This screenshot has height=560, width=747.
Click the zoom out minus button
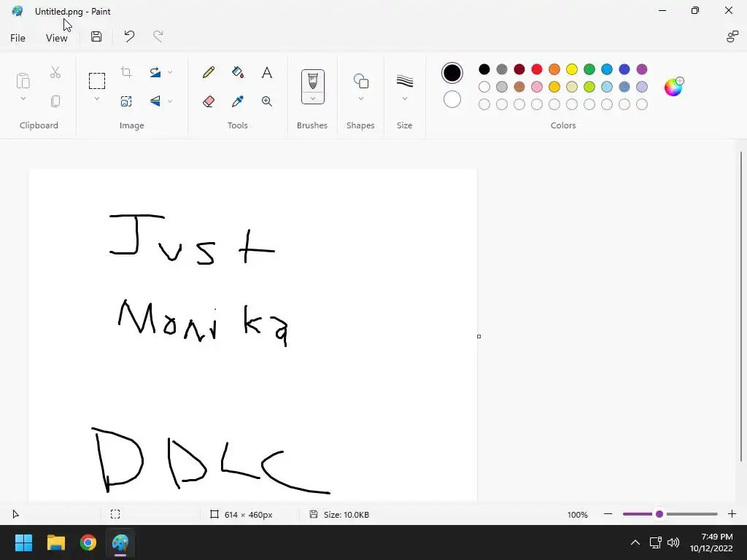(608, 514)
